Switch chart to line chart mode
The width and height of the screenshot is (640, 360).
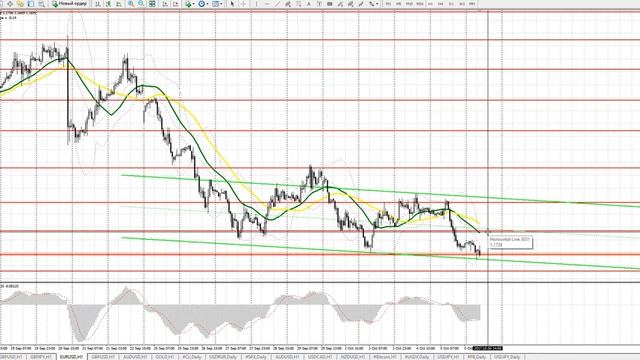(x=119, y=4)
